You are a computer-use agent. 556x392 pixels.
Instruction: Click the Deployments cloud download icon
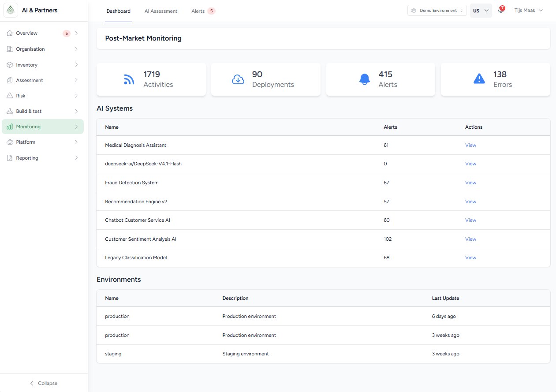click(238, 79)
